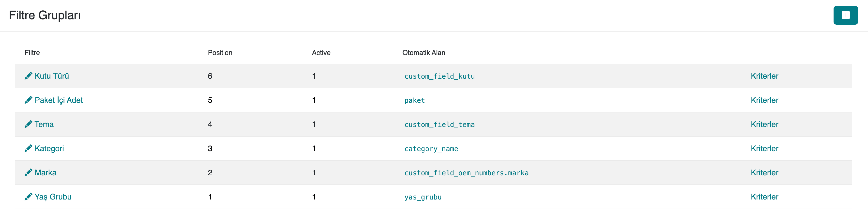Open the Kutu Türü filter link

(x=52, y=76)
